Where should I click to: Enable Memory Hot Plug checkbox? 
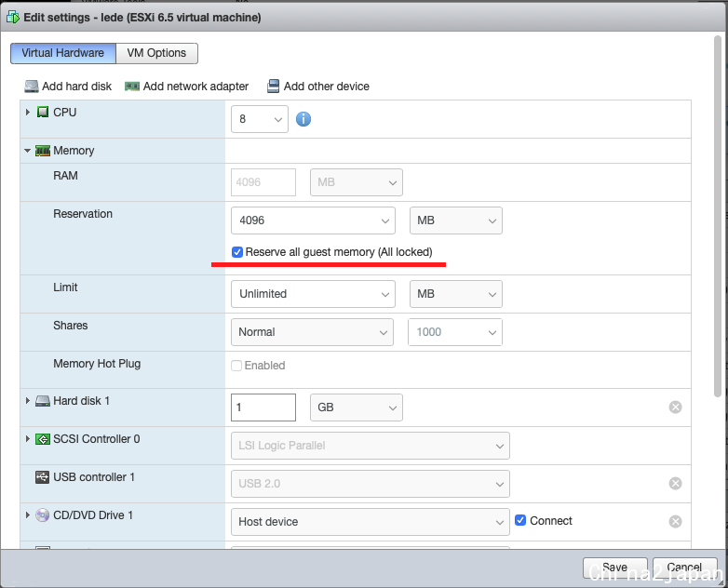tap(236, 366)
